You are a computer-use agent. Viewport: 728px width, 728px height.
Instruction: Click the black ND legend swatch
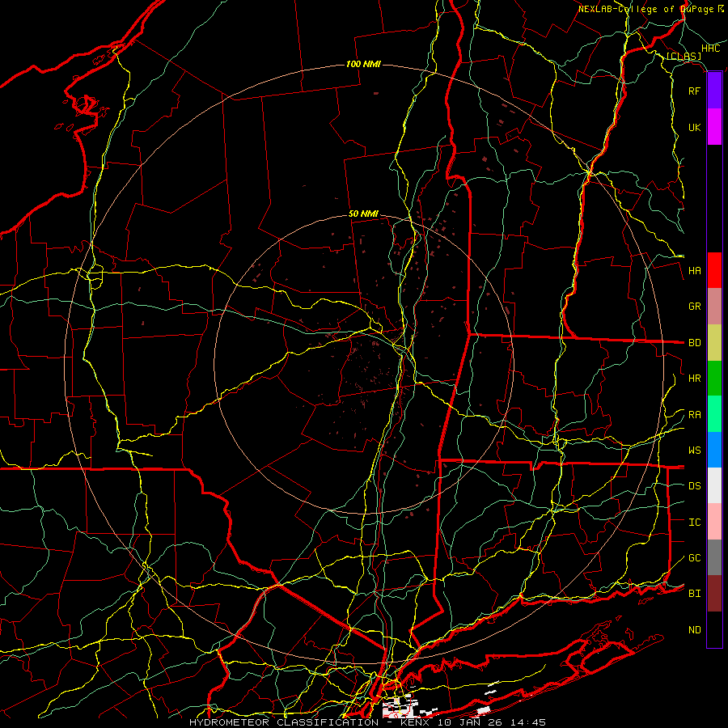tap(714, 629)
